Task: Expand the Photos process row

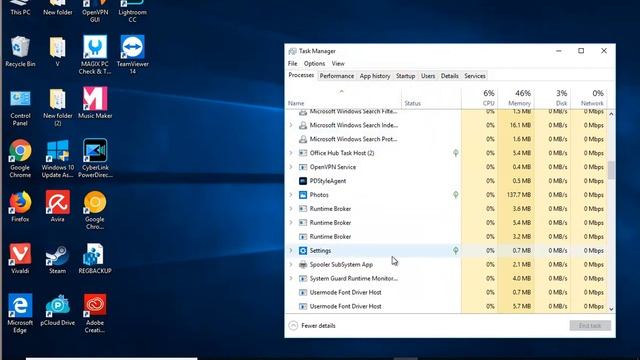Action: pos(291,195)
